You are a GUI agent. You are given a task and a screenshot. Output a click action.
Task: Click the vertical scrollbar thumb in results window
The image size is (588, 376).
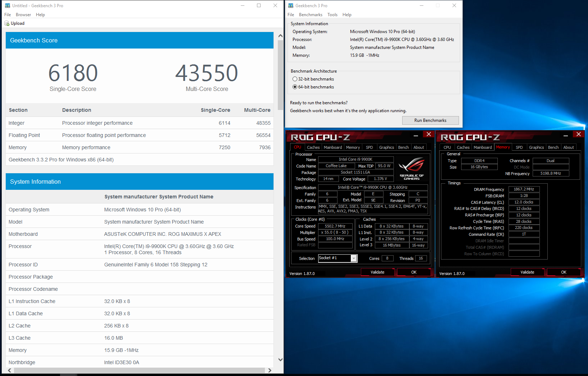coord(281,76)
